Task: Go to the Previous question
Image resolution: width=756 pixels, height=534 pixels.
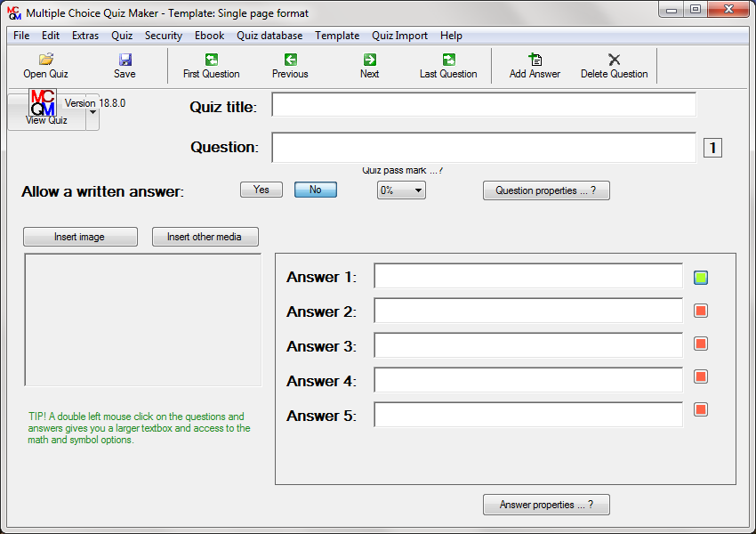Action: (289, 64)
